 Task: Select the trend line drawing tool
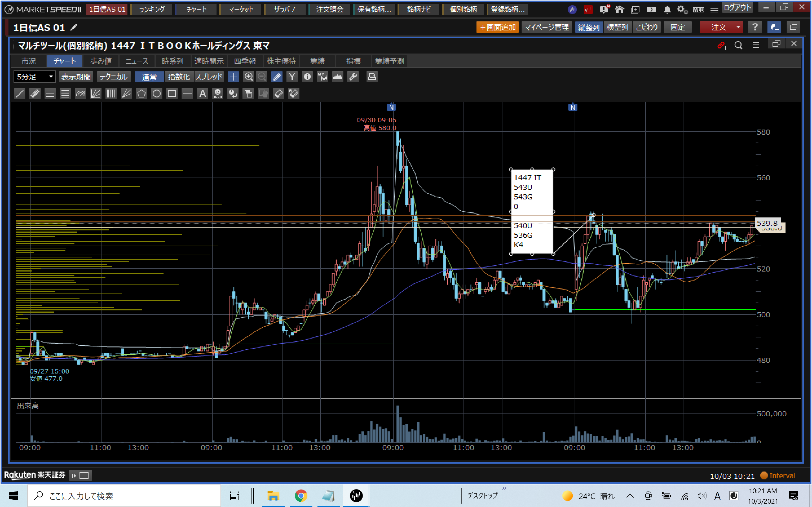click(20, 94)
